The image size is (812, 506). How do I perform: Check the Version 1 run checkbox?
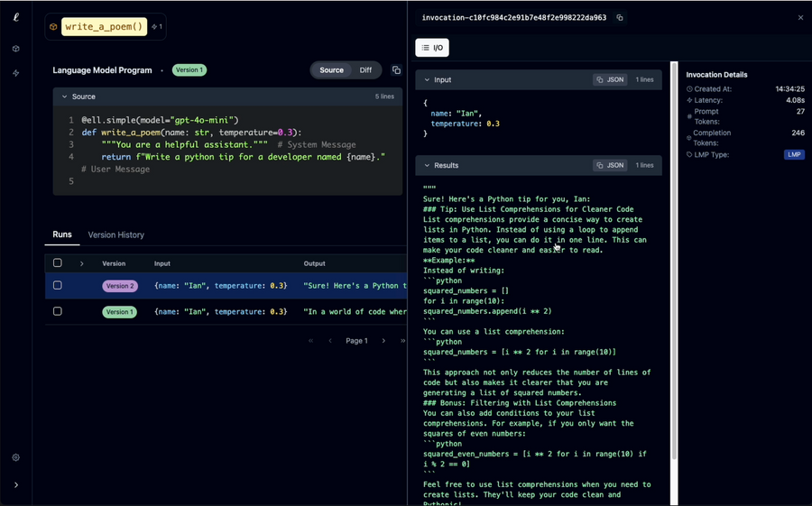[58, 311]
